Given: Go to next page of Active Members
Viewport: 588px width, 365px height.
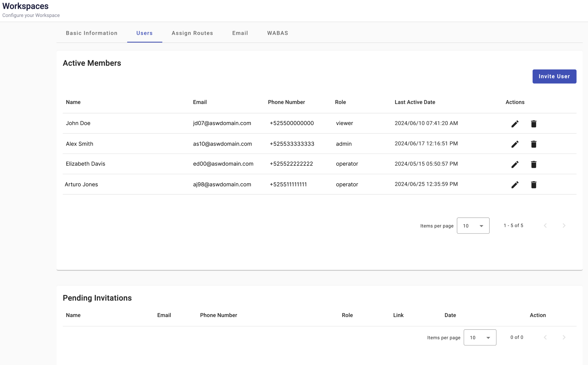Looking at the screenshot, I should [564, 225].
